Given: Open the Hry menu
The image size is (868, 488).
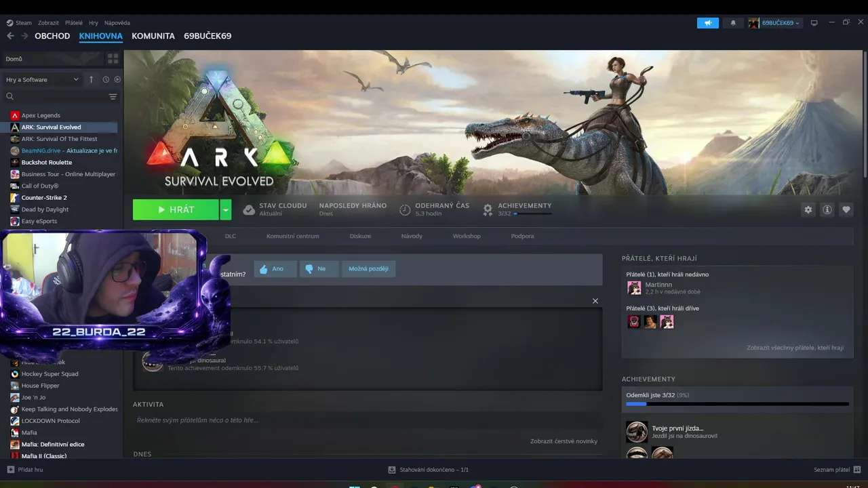Looking at the screenshot, I should click(x=94, y=22).
